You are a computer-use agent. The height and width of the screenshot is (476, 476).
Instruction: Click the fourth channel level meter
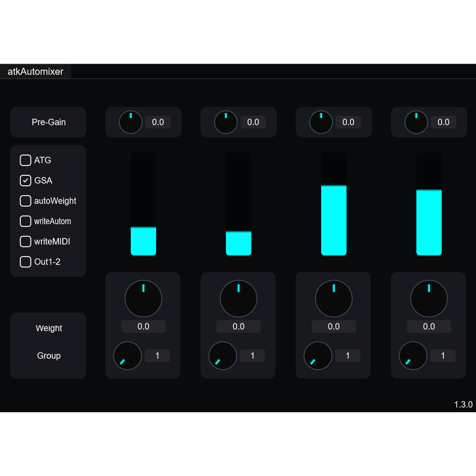click(429, 204)
